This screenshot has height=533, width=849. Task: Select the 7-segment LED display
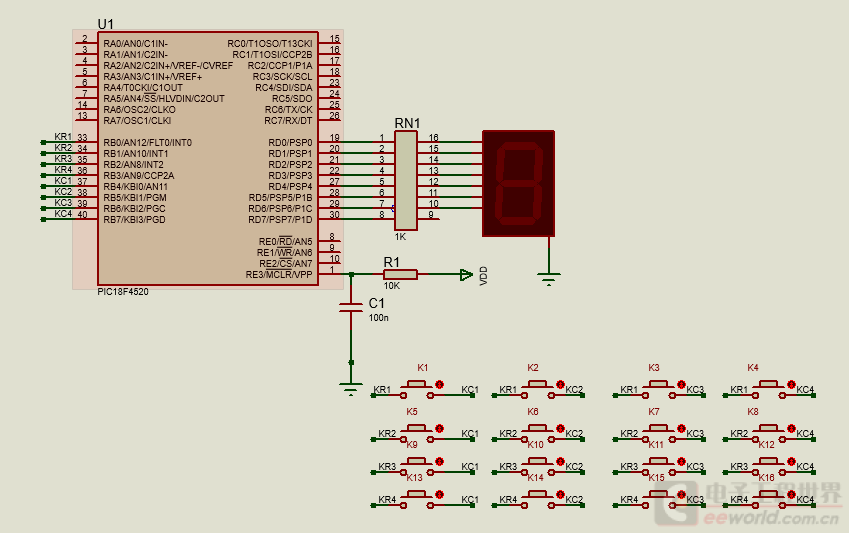tap(518, 184)
